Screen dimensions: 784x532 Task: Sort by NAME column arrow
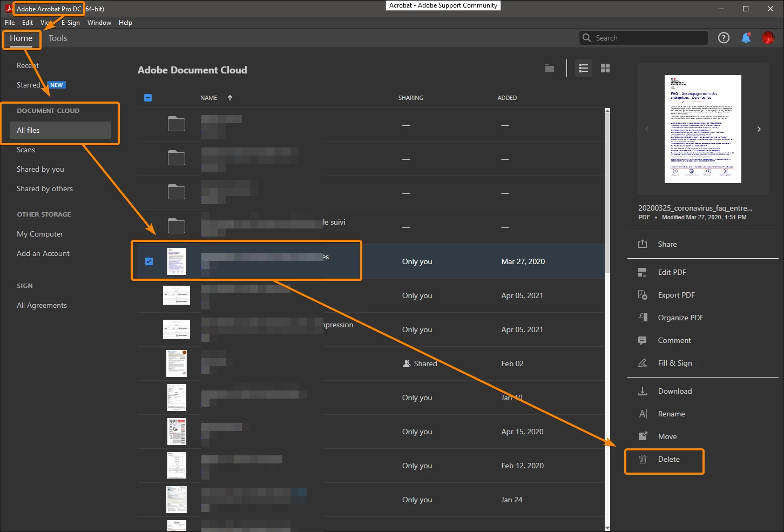[230, 98]
